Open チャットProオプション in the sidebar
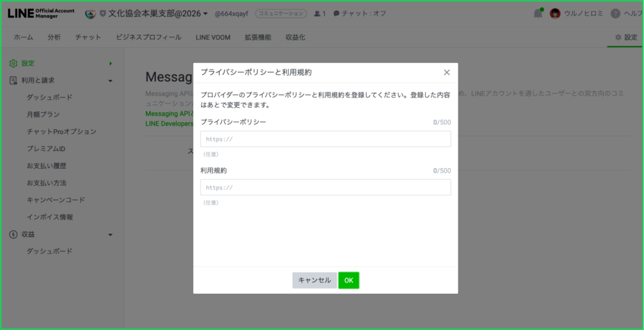The image size is (644, 330). tap(62, 132)
